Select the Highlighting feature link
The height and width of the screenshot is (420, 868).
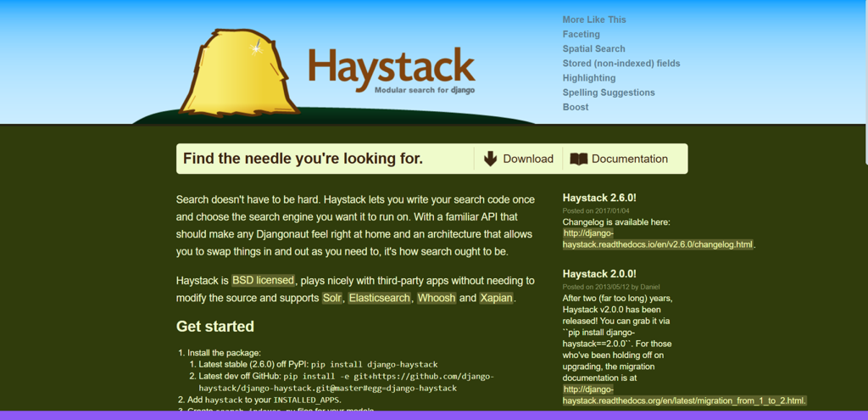point(588,78)
